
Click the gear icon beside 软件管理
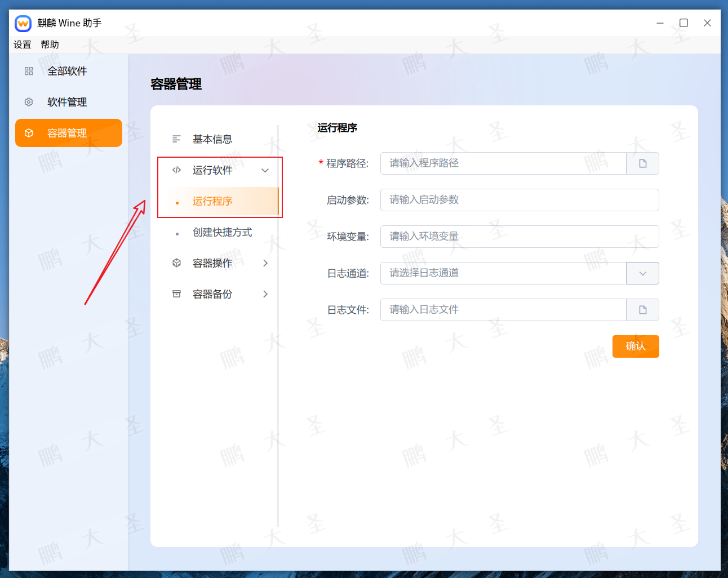[29, 102]
